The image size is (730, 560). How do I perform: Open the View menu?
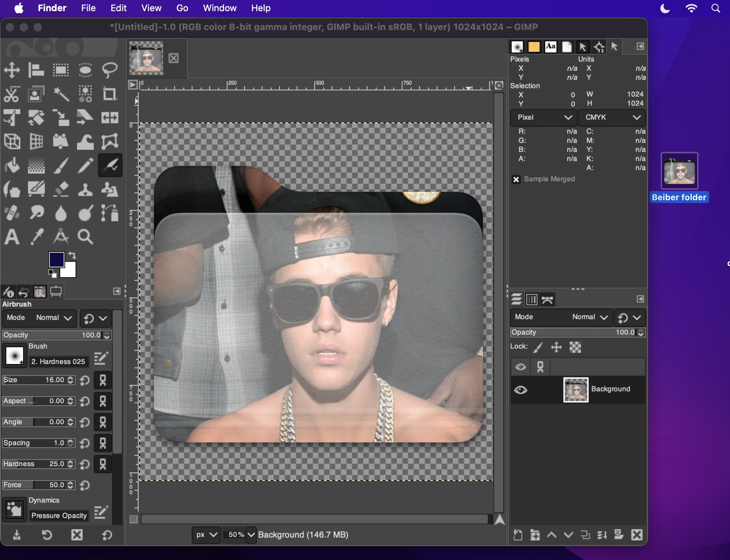point(151,8)
